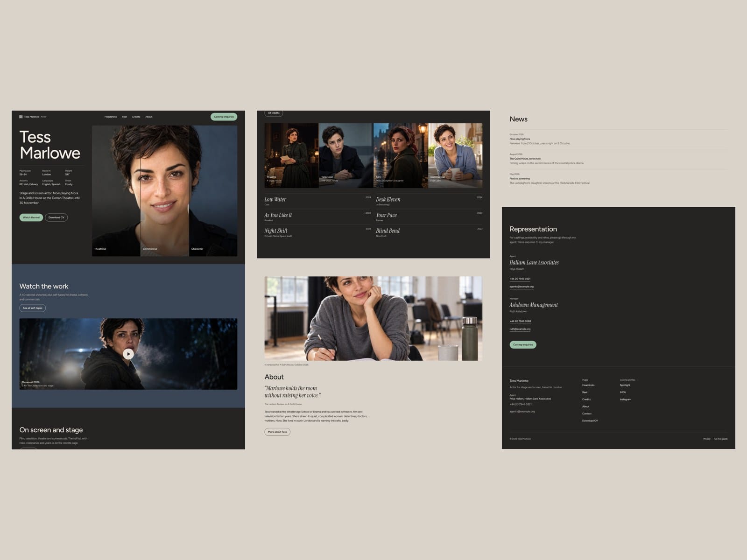
Task: Open the IMDb casting profile link
Action: 623,392
